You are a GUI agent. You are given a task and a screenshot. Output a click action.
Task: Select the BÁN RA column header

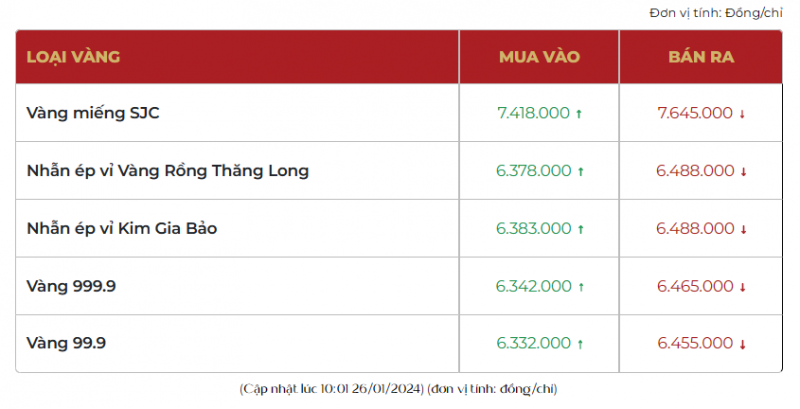701,57
